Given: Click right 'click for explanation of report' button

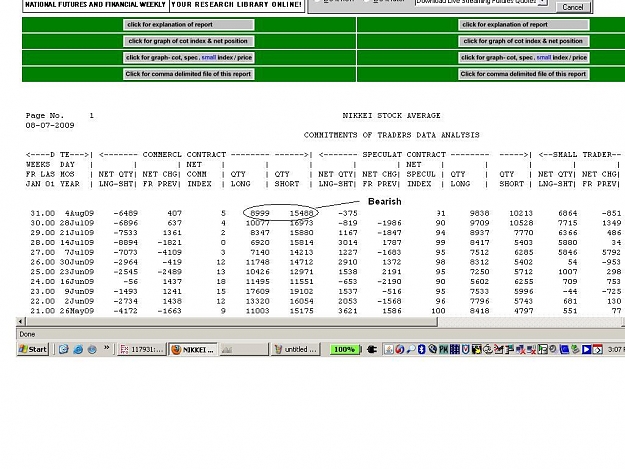Looking at the screenshot, I should pos(523,25).
